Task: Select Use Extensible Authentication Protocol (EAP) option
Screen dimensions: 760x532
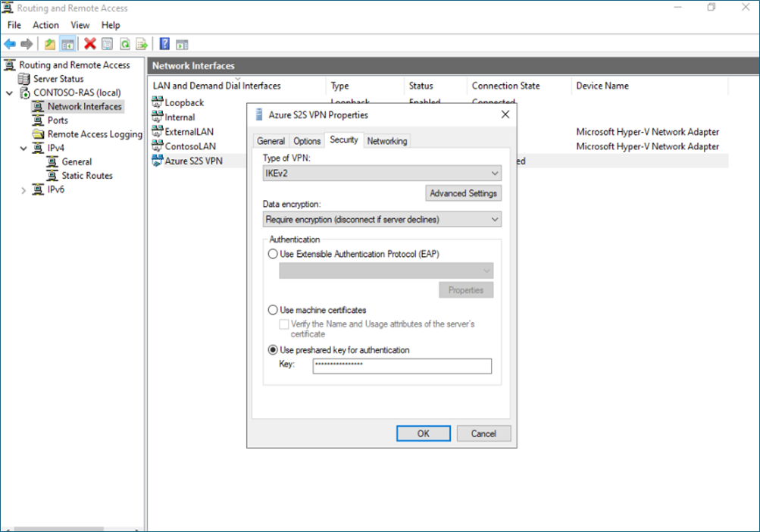Action: tap(274, 255)
